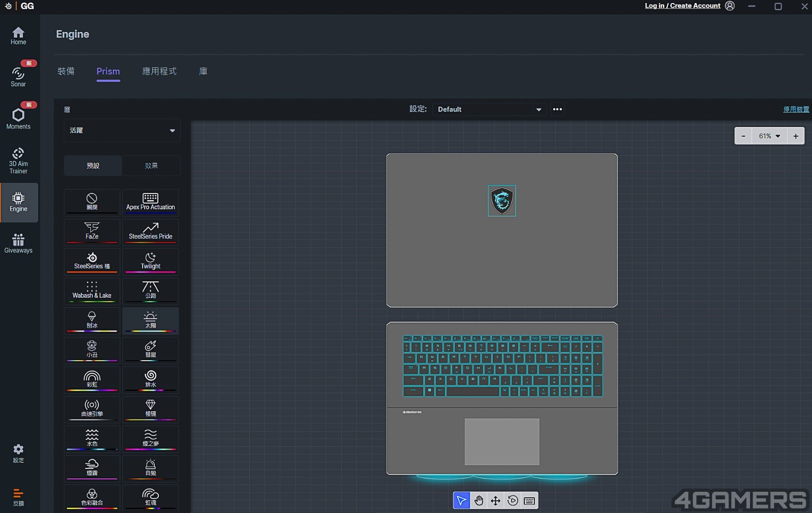
Task: Apply the 彩虹 rainbow preset
Action: tap(92, 379)
